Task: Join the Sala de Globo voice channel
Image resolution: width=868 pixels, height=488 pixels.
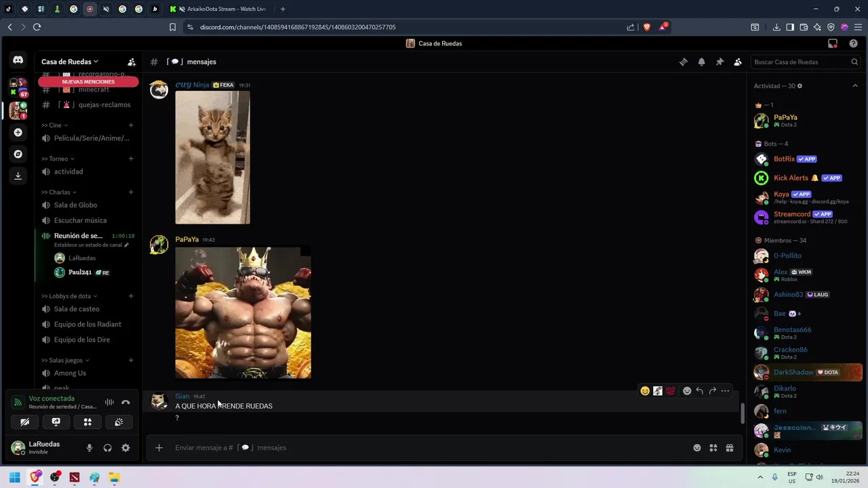Action: click(x=88, y=205)
